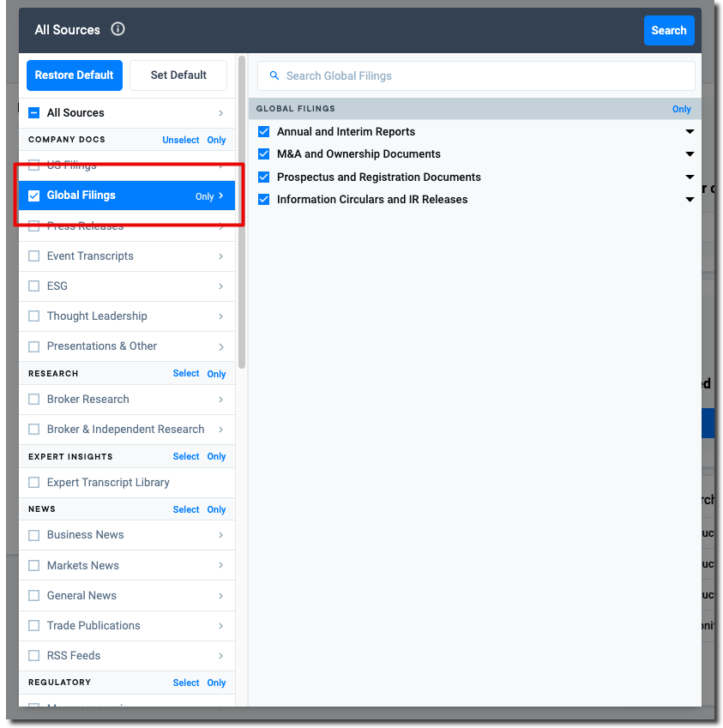Expand Annual and Interim Reports dropdown
This screenshot has width=723, height=728.
coord(690,132)
